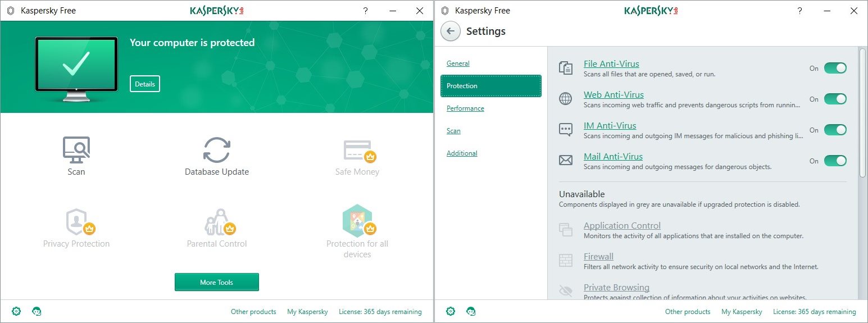Viewport: 868px width, 323px height.
Task: Click the IM Anti-Virus chat bubble icon
Action: tap(566, 130)
